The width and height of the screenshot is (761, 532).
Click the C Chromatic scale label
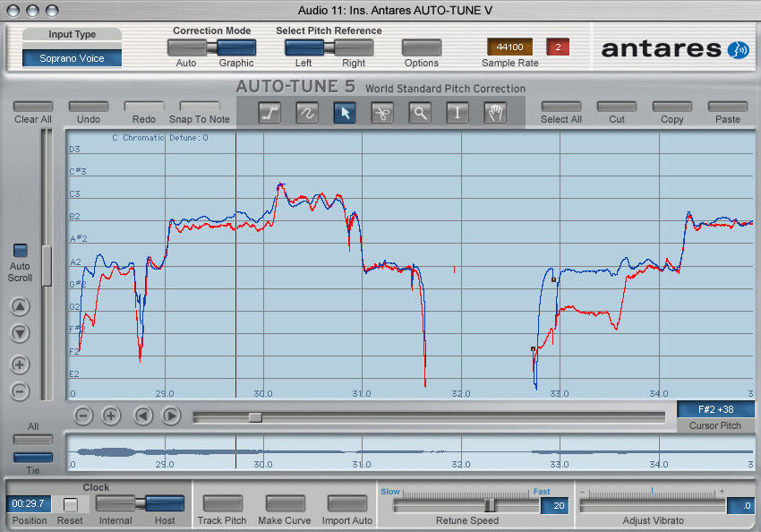pyautogui.click(x=138, y=138)
